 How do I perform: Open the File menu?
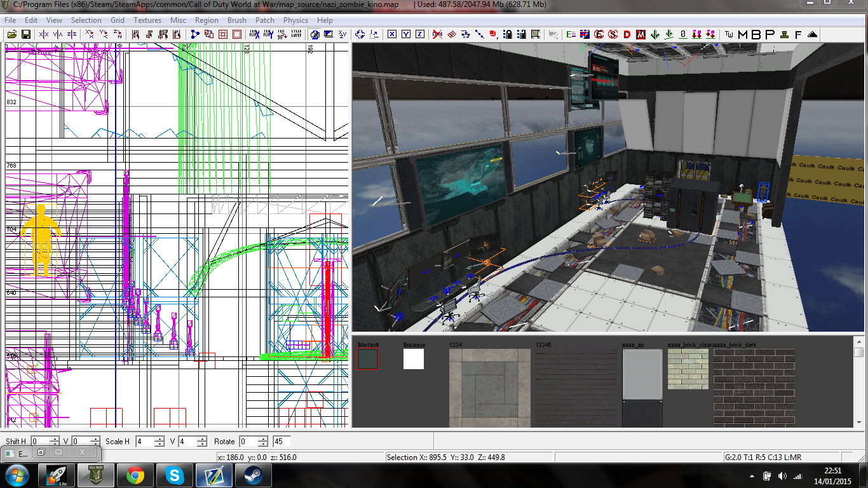point(10,20)
